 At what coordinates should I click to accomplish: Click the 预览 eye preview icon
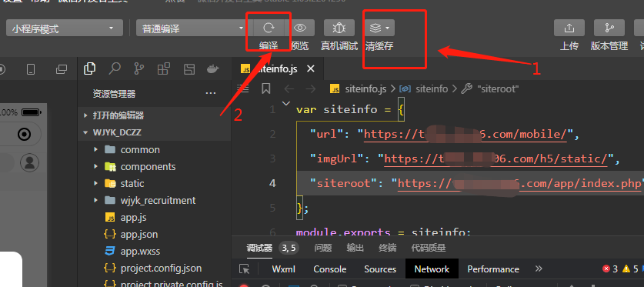[300, 28]
